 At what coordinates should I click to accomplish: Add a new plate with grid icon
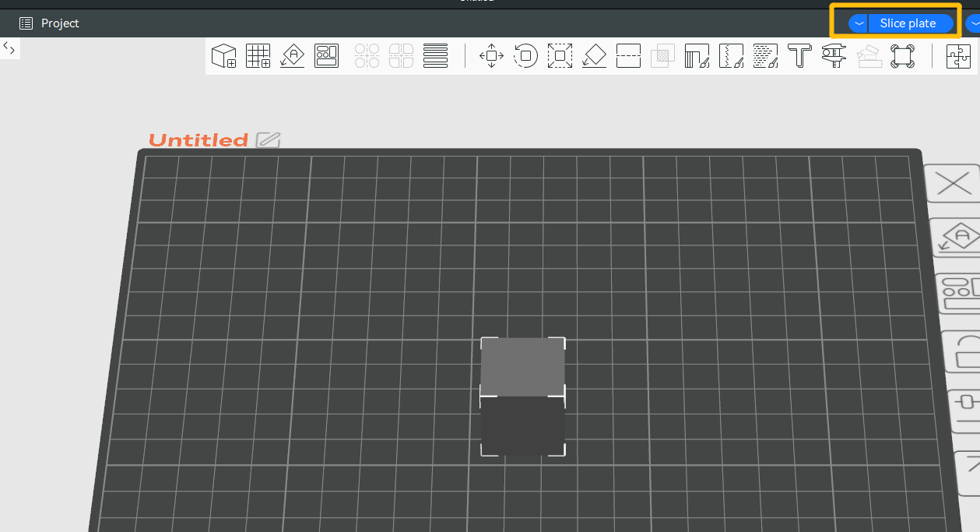tap(258, 56)
